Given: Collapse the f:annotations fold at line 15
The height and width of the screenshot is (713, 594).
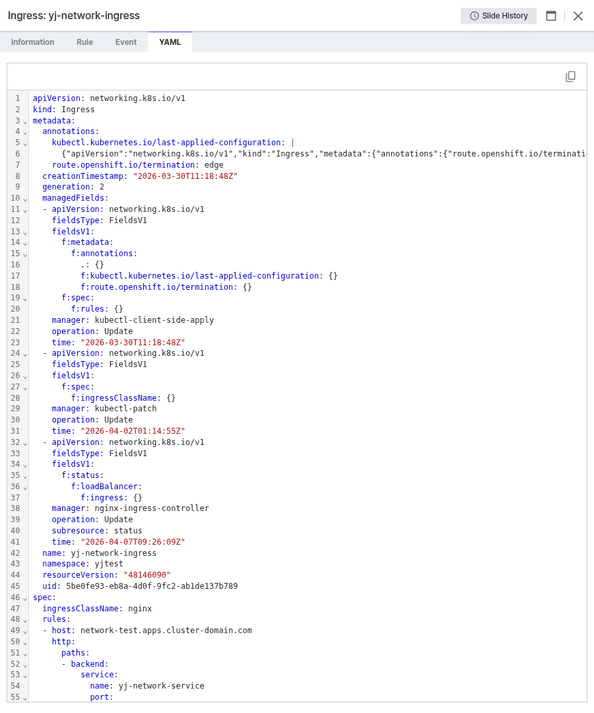Looking at the screenshot, I should tap(25, 255).
